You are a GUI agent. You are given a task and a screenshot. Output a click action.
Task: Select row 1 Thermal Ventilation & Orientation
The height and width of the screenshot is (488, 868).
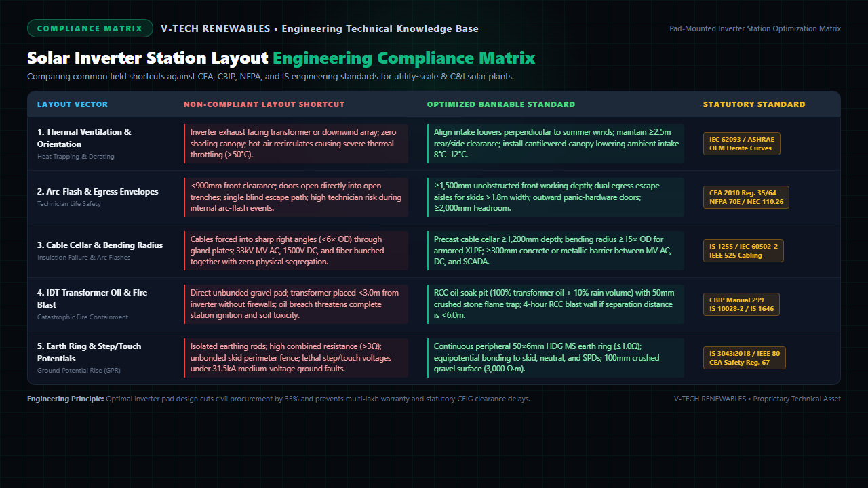434,144
